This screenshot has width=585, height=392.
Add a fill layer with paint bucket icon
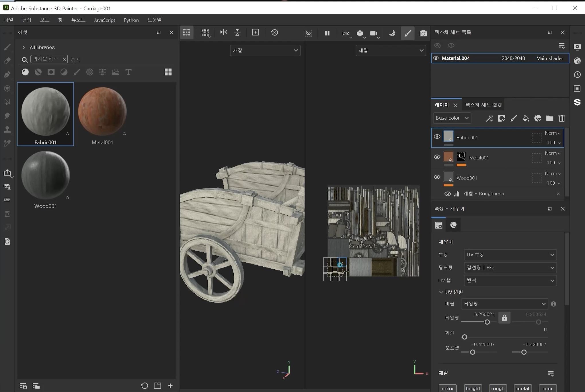pyautogui.click(x=525, y=118)
